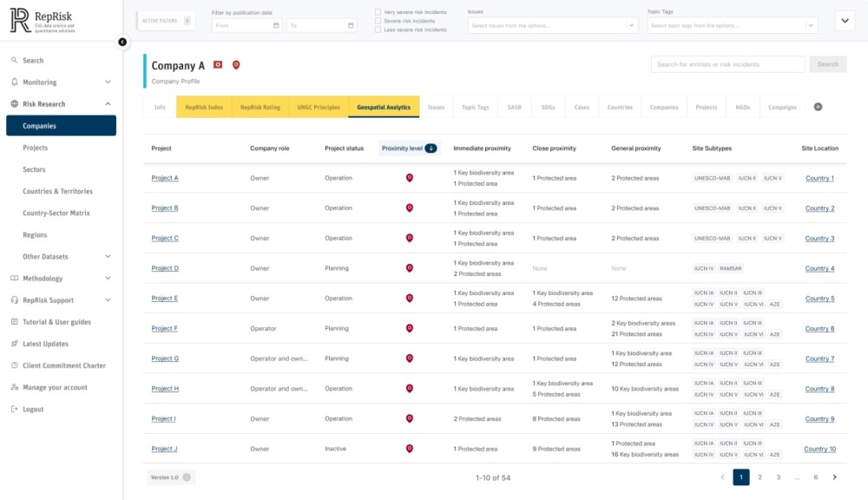Image resolution: width=868 pixels, height=500 pixels.
Task: Enable Very severe risk incidents checkbox
Action: coord(378,12)
